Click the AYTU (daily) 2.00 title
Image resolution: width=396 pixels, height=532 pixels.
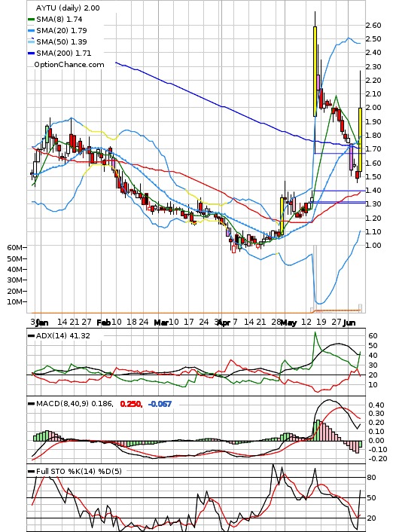click(x=68, y=8)
